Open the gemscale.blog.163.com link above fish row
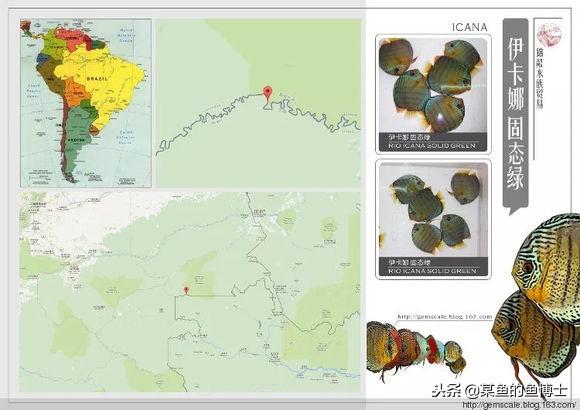The width and height of the screenshot is (580, 410). tap(445, 317)
